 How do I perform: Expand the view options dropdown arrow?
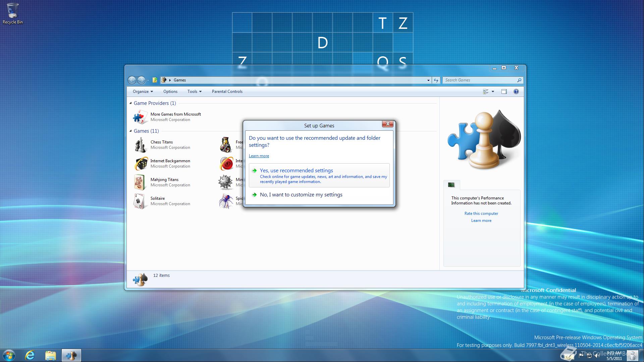(x=493, y=92)
